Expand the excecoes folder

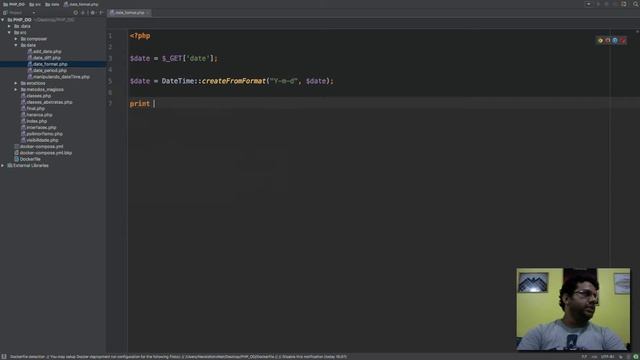[16, 83]
